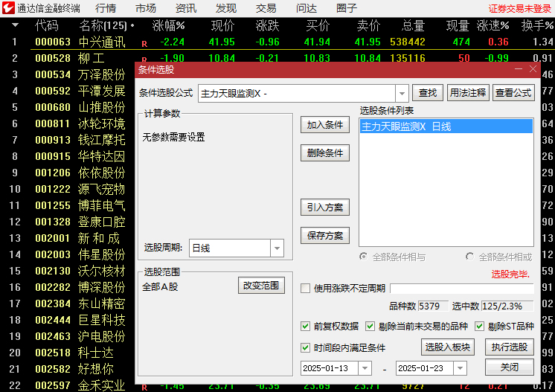The width and height of the screenshot is (555, 392).
Task: Open the 交易 menu
Action: 266,8
